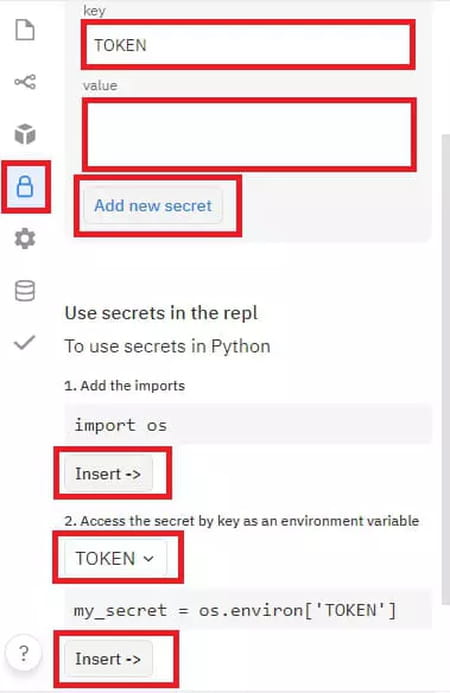Open the Database icon in sidebar

point(25,290)
